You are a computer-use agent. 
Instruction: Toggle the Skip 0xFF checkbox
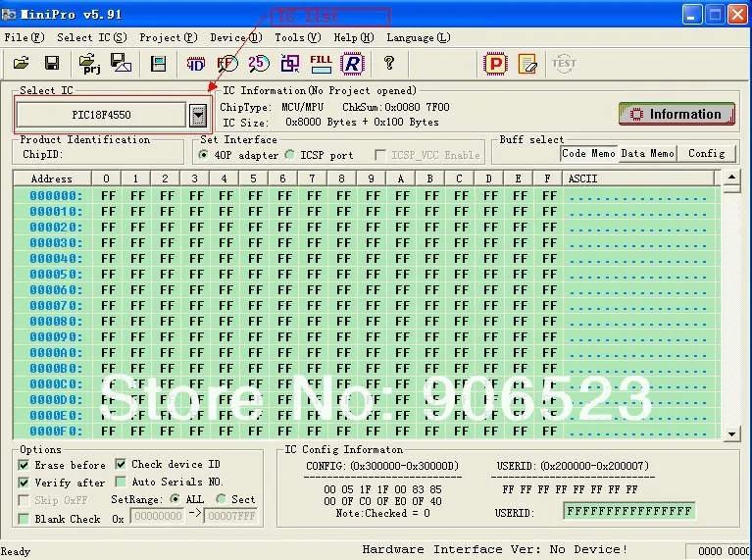[x=24, y=500]
